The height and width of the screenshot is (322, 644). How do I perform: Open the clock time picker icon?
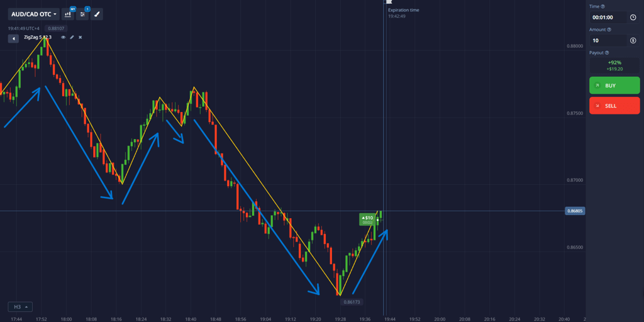(x=633, y=18)
